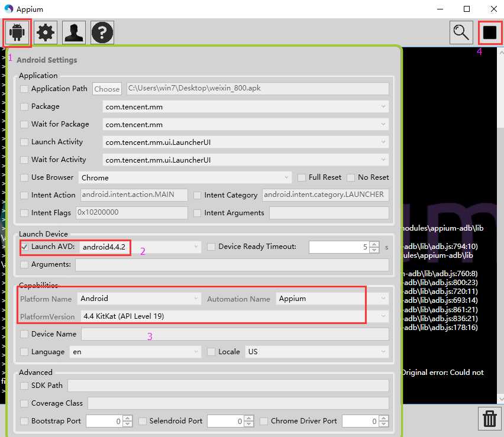Viewport: 504px width, 437px height.
Task: Click the Intent Action input field
Action: (x=134, y=195)
